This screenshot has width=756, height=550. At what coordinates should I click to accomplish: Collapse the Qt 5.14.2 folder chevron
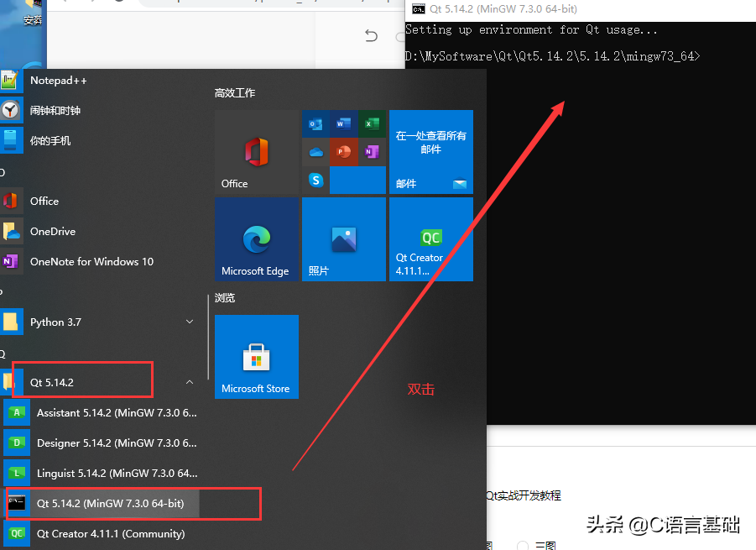coord(190,382)
